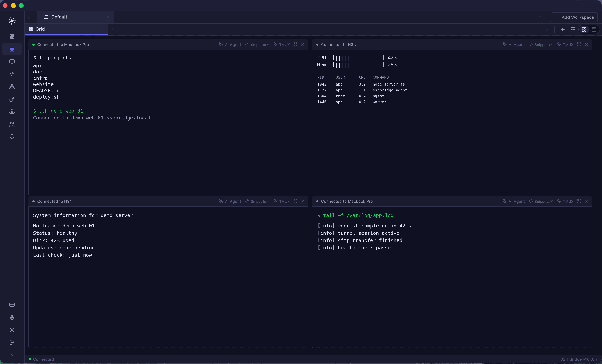Open the SSH keys icon in sidebar
Image resolution: width=602 pixels, height=364 pixels.
[x=12, y=99]
